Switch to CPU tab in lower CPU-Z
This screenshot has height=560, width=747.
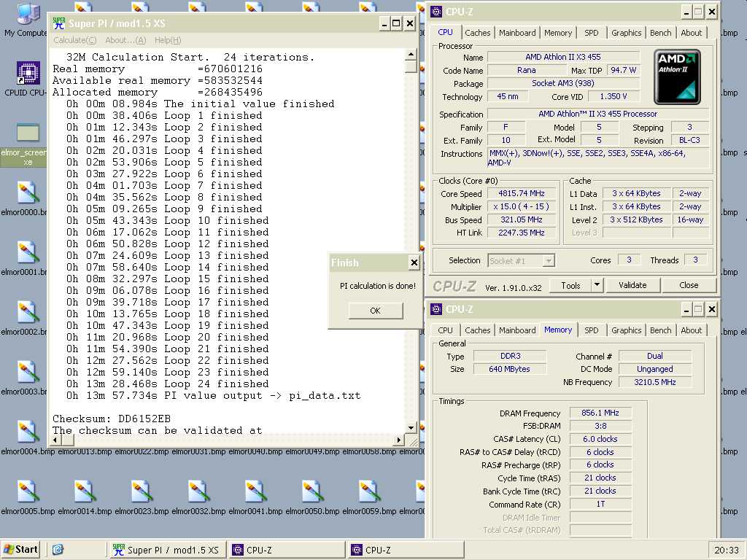[x=445, y=330]
